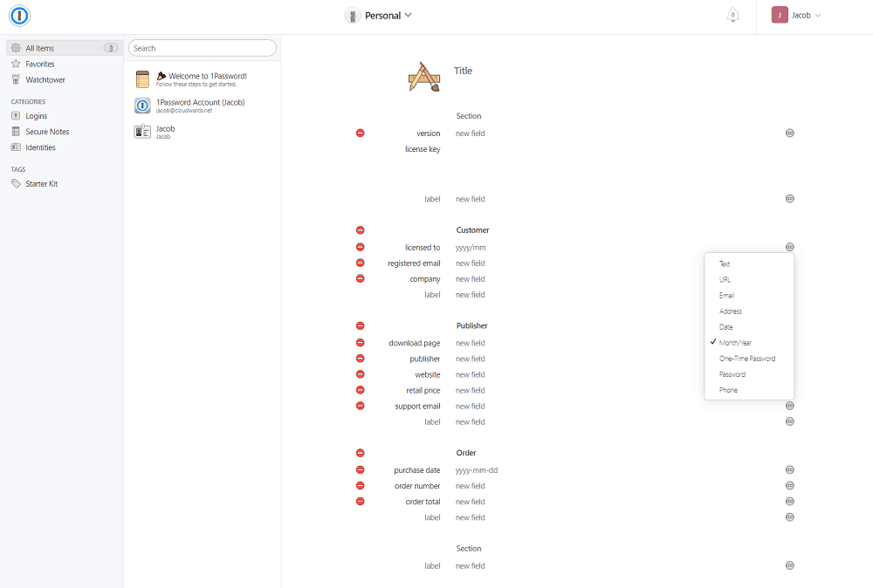The height and width of the screenshot is (588, 873).
Task: Open the 1Password Account (Jacob) item
Action: 203,106
